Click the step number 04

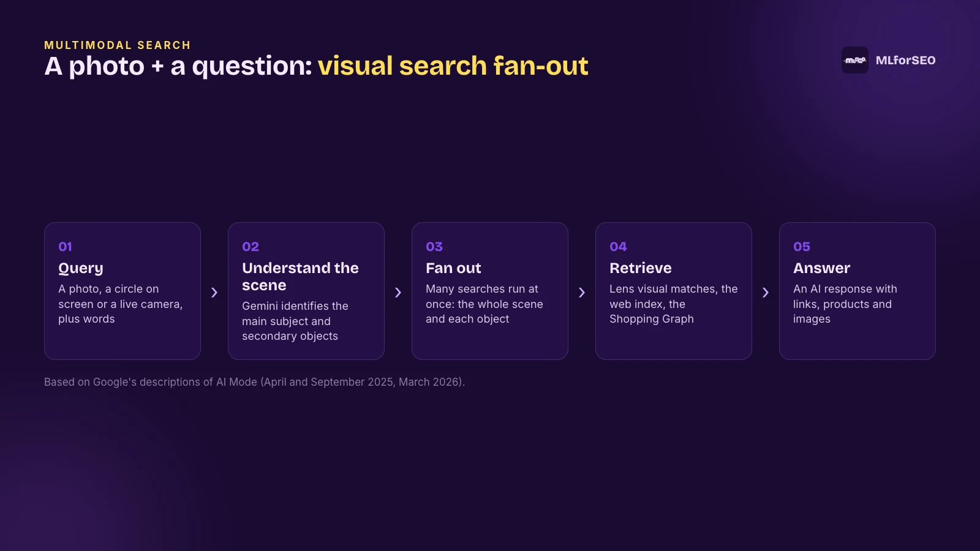[618, 247]
